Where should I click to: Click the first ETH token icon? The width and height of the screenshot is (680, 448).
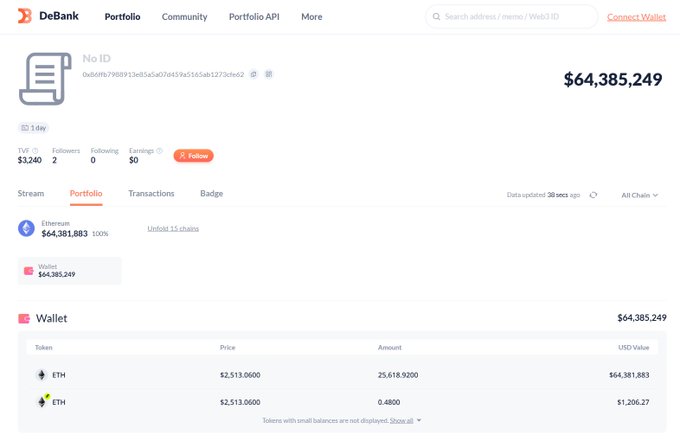point(42,375)
